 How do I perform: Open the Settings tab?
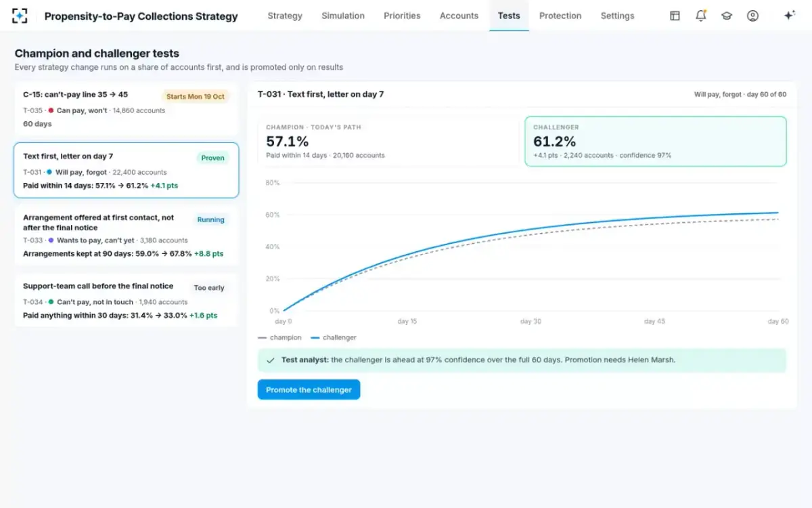coord(617,16)
